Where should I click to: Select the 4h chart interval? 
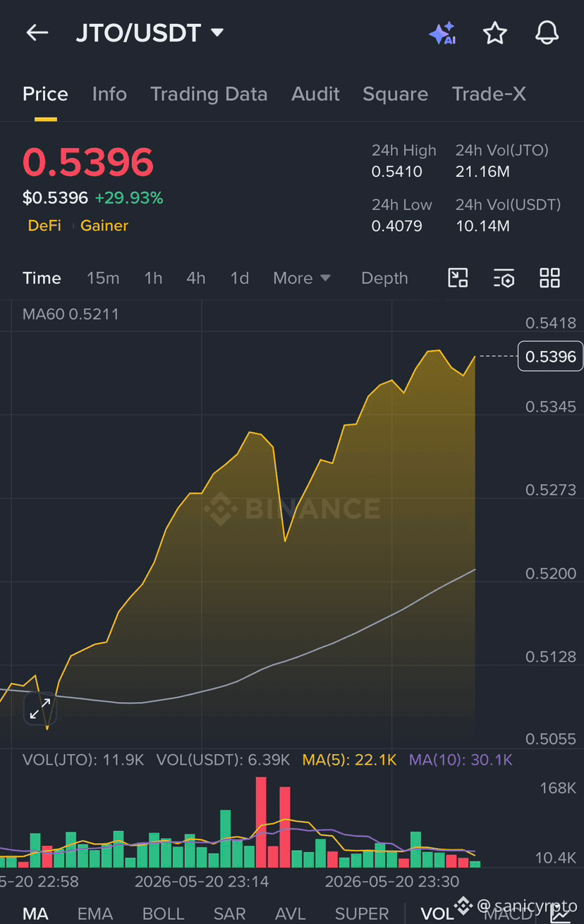click(x=196, y=278)
